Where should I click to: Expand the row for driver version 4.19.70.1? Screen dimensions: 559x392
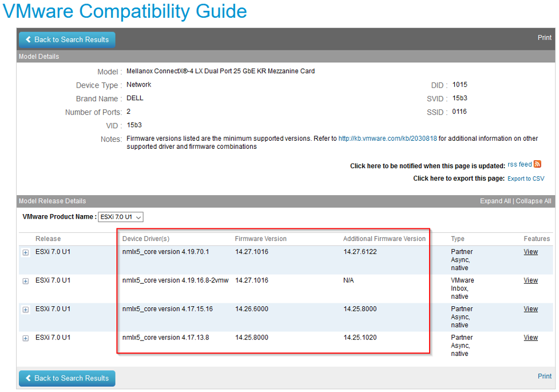point(26,252)
